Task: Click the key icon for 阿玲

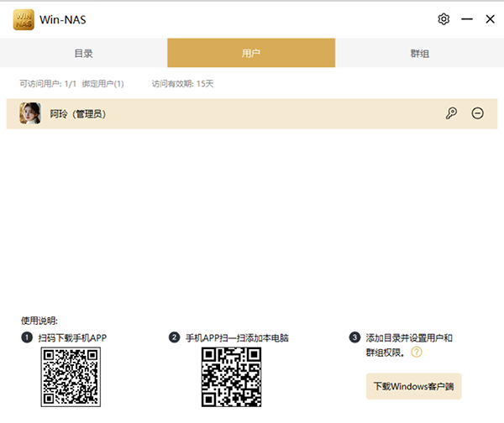Action: [x=451, y=113]
